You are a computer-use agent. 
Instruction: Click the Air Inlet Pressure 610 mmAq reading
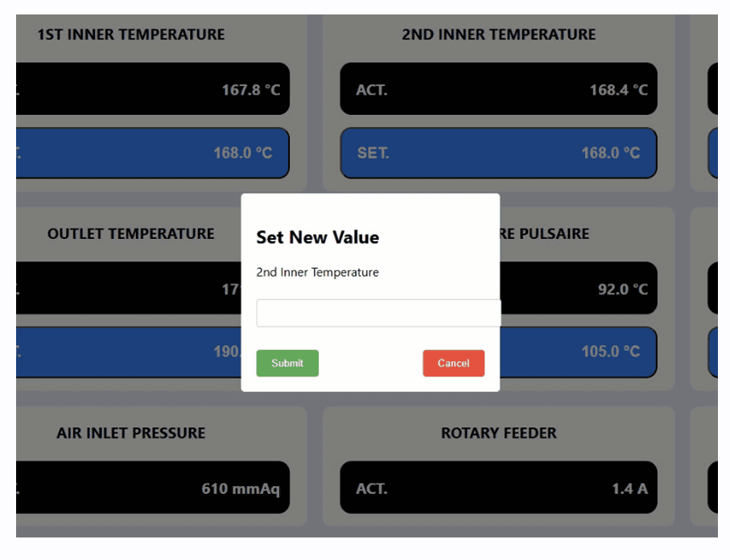click(152, 488)
